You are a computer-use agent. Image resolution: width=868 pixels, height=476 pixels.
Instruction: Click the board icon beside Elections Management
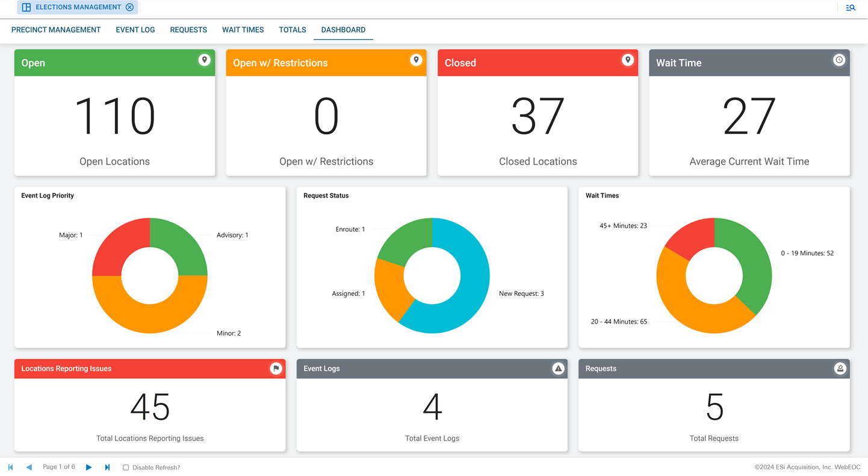pos(26,7)
